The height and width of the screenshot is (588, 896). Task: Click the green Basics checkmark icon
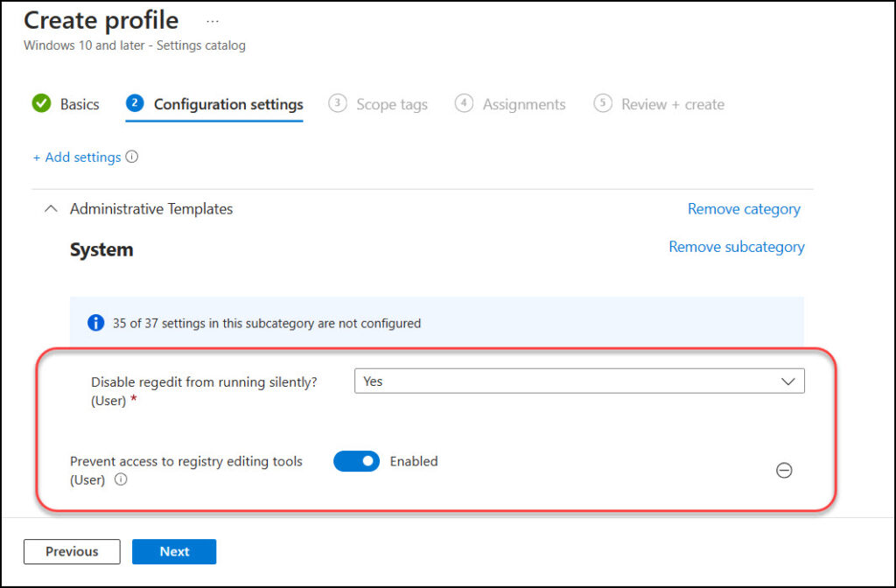point(41,103)
